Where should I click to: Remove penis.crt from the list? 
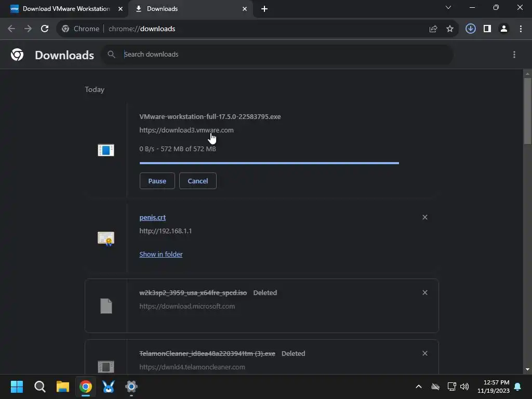pos(425,217)
